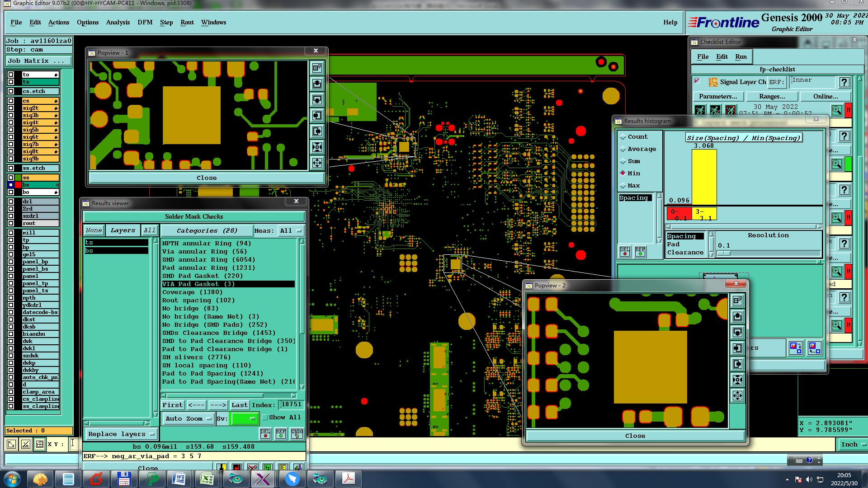The image size is (868, 488).
Task: Open Inch units dropdown
Action: click(853, 444)
